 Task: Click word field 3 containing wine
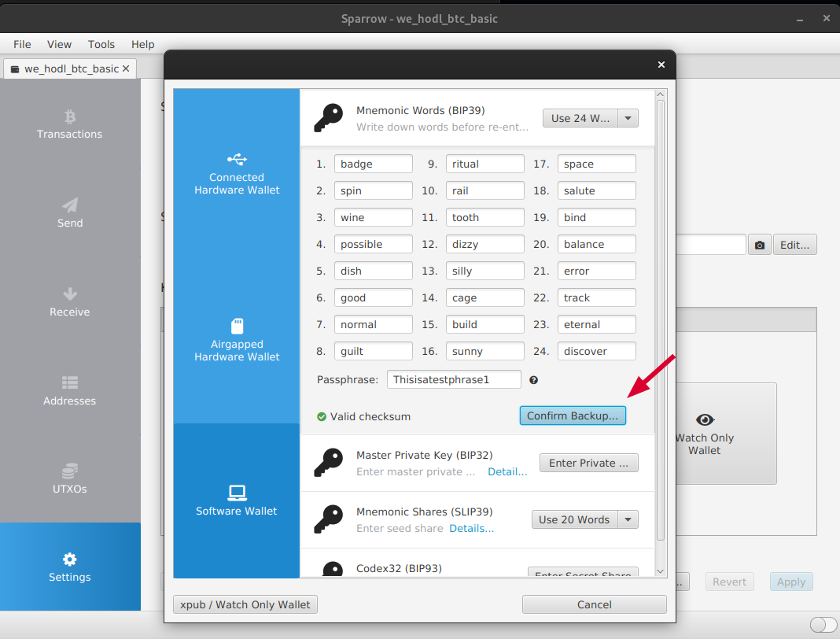tap(374, 218)
